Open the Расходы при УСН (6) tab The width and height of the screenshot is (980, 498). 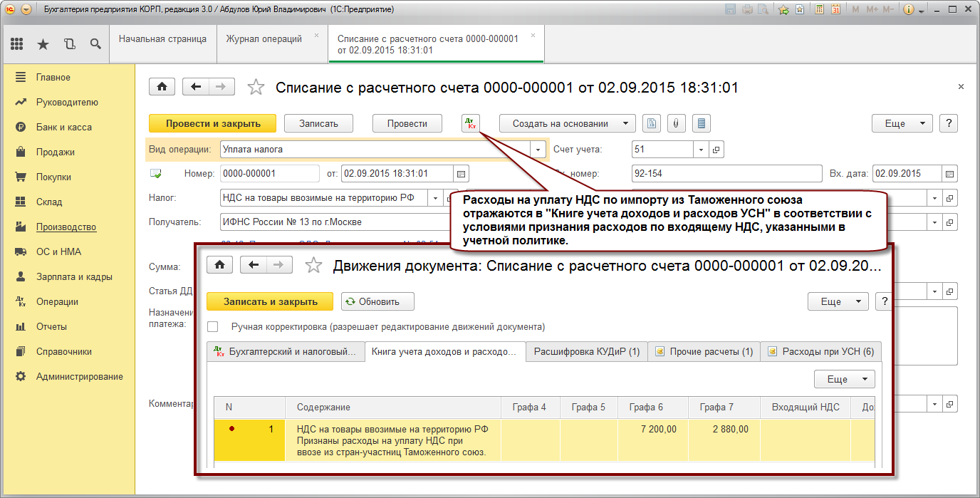(821, 351)
